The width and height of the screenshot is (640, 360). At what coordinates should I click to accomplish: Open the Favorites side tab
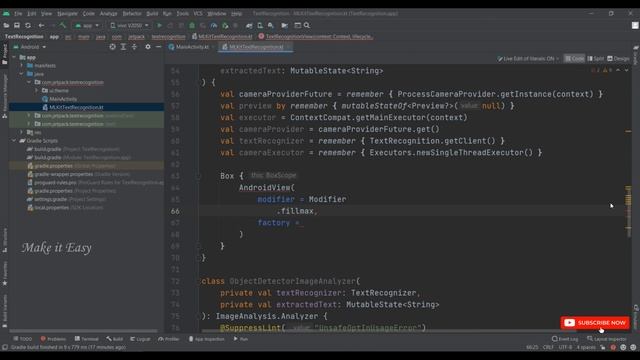(x=4, y=273)
